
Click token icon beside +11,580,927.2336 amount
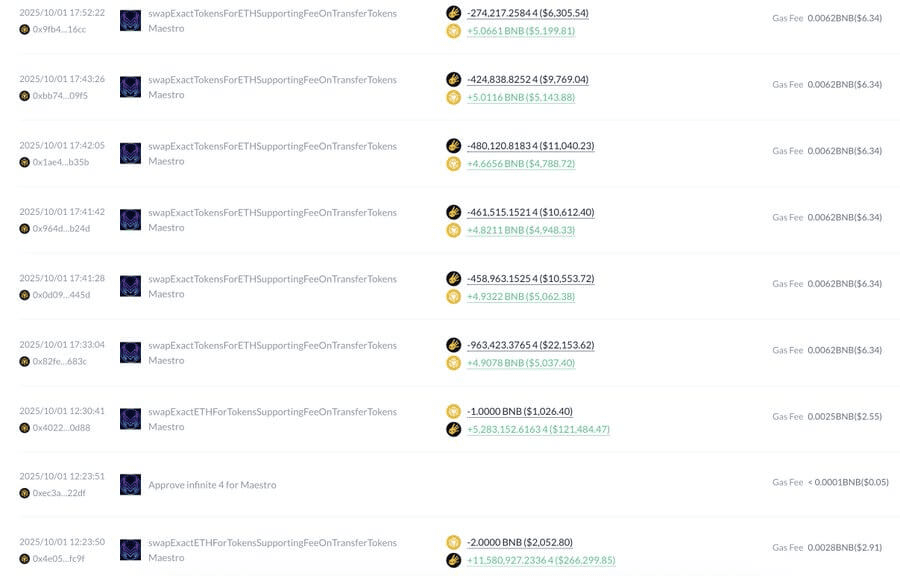coord(453,560)
